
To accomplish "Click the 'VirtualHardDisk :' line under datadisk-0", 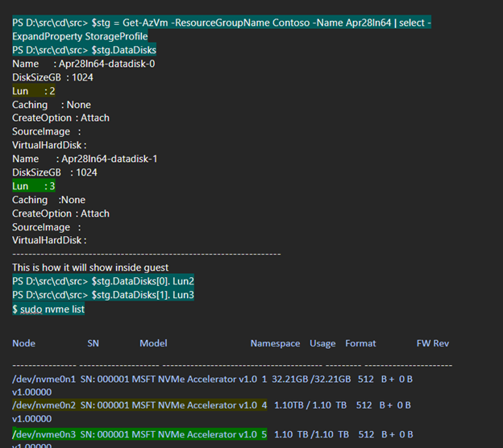I will tap(49, 145).
